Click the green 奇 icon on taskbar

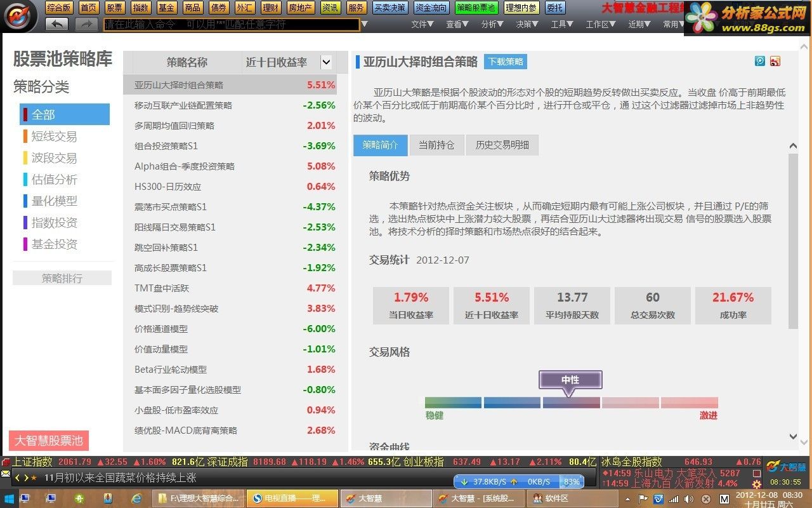coord(79,498)
